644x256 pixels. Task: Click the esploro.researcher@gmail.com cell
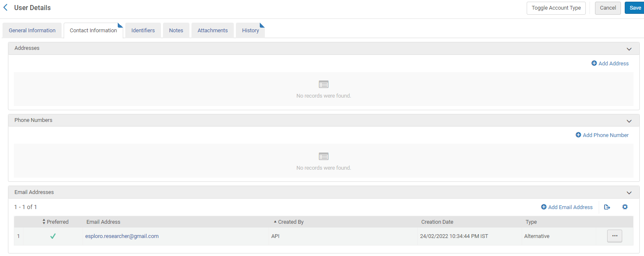coord(122,236)
